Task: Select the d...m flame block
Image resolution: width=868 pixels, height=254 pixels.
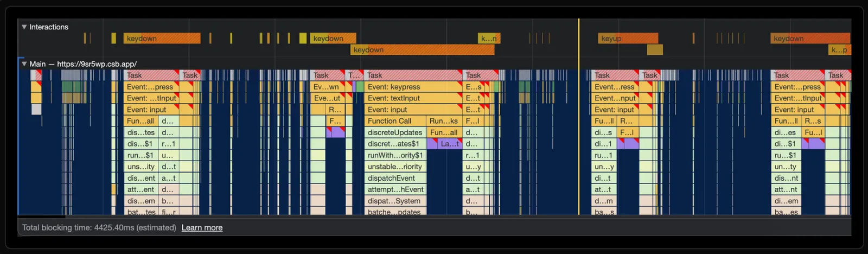Action: pyautogui.click(x=604, y=201)
